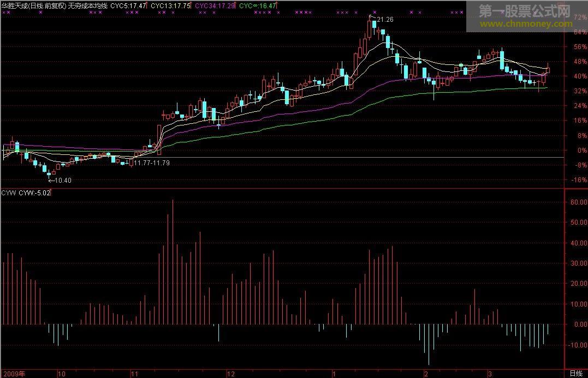Click the 24% mark on the price axis
This screenshot has width=588, height=378.
pyautogui.click(x=580, y=106)
